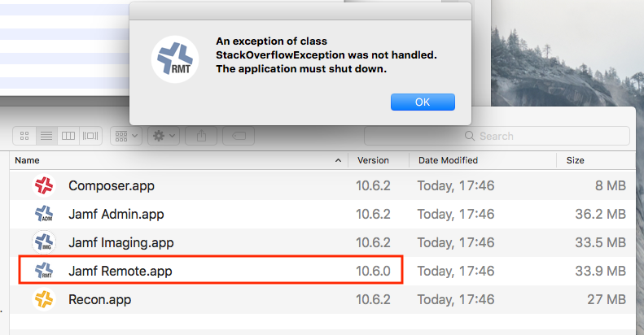Click the date modified of Recon.app
Image resolution: width=644 pixels, height=335 pixels.
click(x=456, y=300)
